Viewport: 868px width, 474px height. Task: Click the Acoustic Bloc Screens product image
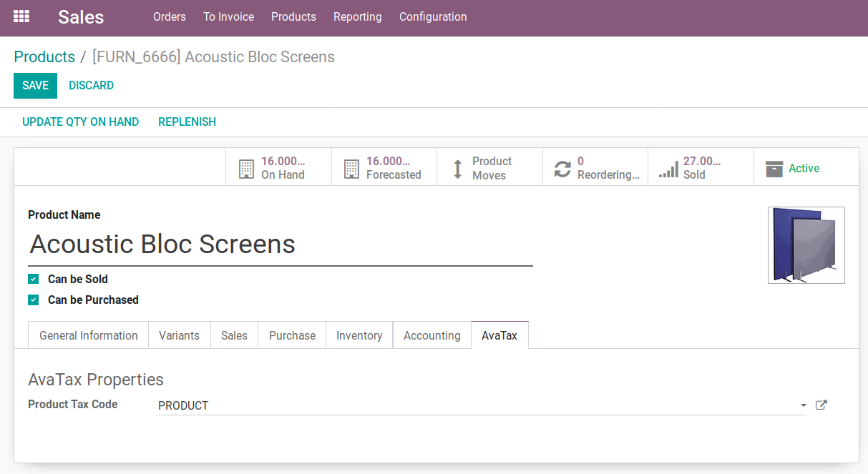(x=806, y=245)
